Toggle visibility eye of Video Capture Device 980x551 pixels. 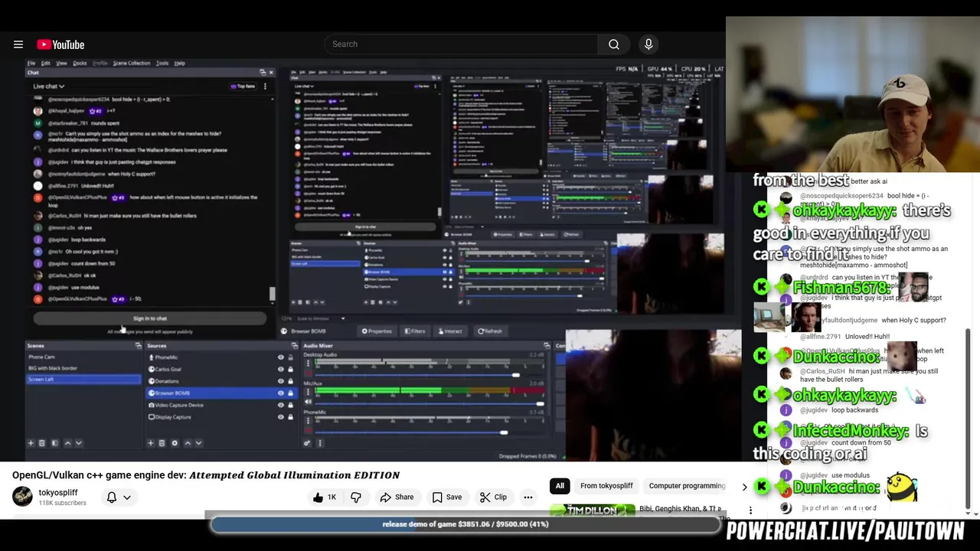(280, 405)
